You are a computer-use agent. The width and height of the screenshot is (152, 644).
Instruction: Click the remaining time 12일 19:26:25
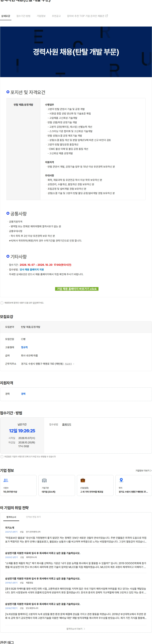22,431
